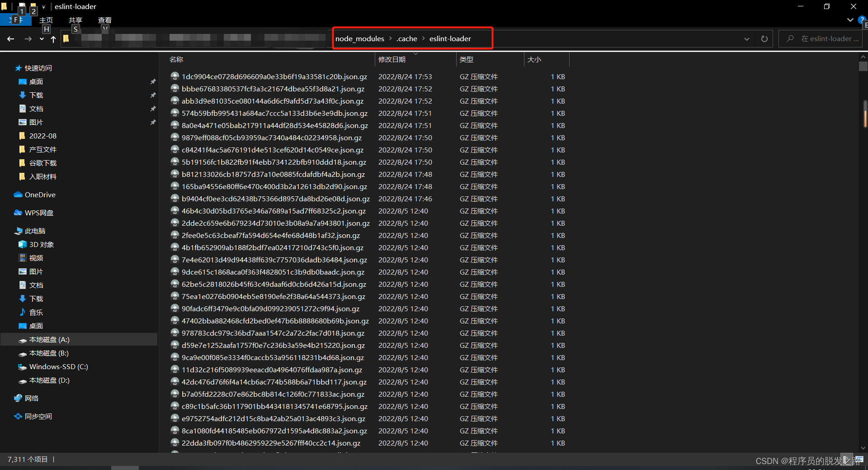The height and width of the screenshot is (470, 868).
Task: Select Windows-SSD (C:) drive
Action: coord(59,366)
